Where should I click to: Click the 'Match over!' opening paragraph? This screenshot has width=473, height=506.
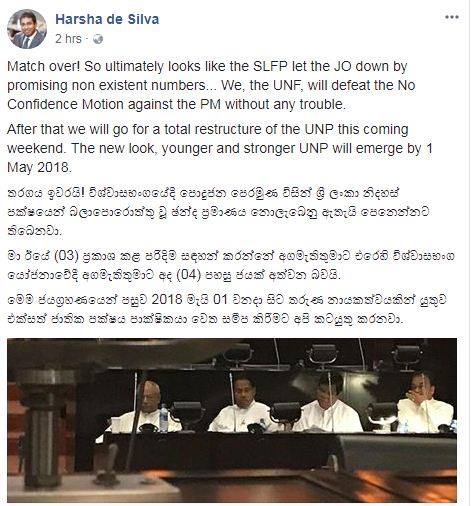click(211, 85)
